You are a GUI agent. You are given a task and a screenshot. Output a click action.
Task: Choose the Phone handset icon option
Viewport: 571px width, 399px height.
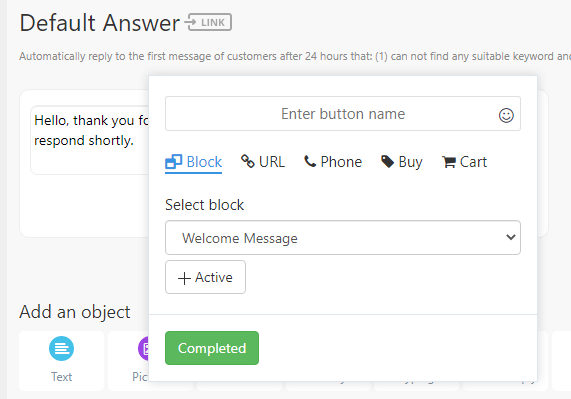(x=310, y=161)
